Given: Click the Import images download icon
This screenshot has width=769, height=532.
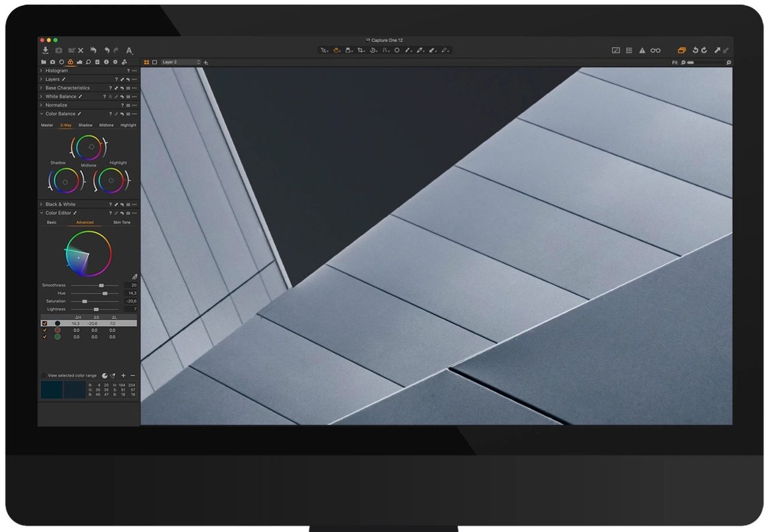Looking at the screenshot, I should pyautogui.click(x=45, y=50).
